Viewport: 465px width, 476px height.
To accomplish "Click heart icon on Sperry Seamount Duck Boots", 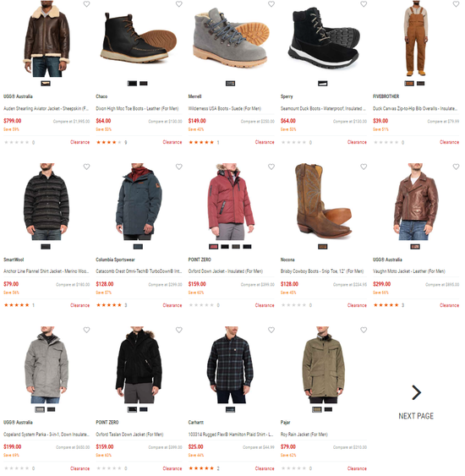I will pos(364,4).
